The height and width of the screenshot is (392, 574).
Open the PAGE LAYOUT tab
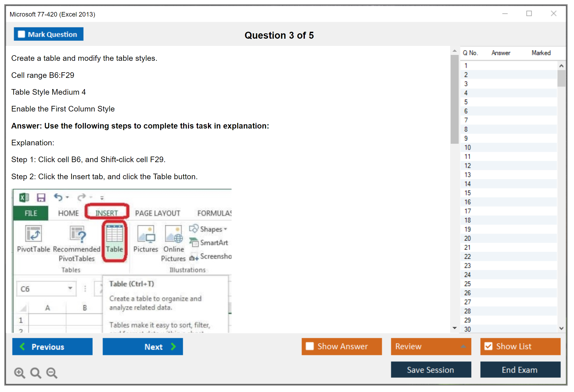tap(158, 213)
